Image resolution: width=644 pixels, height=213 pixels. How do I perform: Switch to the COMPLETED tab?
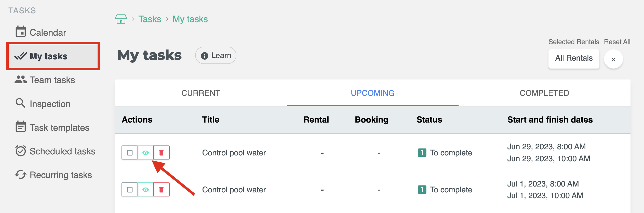pos(544,93)
